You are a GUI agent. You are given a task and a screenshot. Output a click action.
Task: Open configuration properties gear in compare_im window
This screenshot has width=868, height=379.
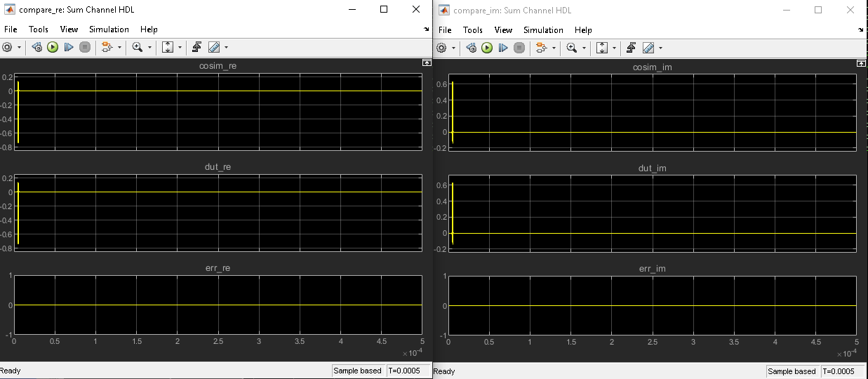coord(441,48)
